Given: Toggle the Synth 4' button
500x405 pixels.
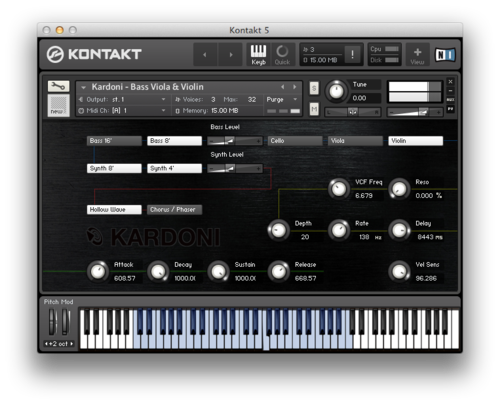Looking at the screenshot, I should point(174,168).
